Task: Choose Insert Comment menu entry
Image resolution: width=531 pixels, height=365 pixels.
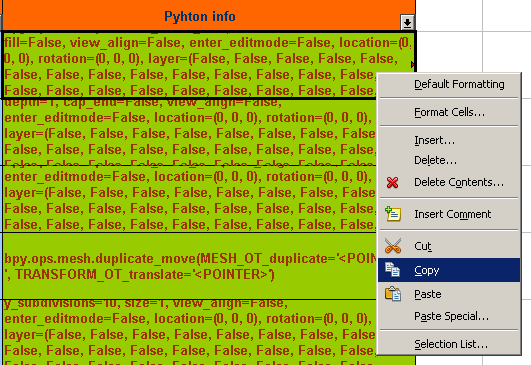Action: coord(449,214)
